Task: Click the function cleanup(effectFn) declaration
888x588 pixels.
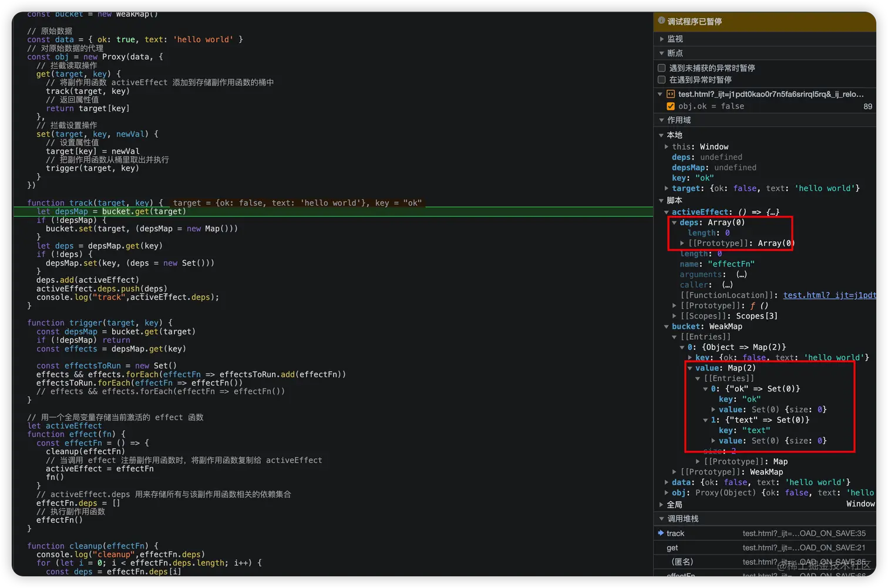Action: tap(93, 546)
